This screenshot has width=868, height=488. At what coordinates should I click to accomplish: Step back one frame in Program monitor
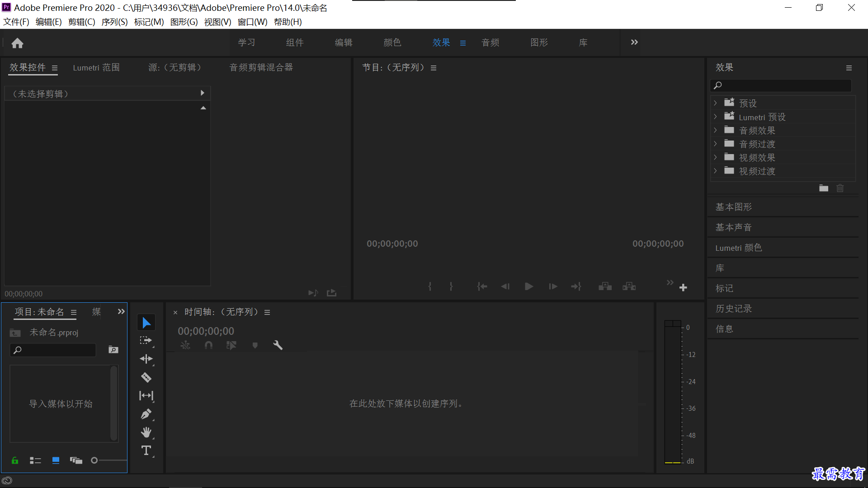tap(505, 286)
